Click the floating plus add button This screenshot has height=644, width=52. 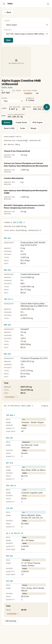coord(47,107)
